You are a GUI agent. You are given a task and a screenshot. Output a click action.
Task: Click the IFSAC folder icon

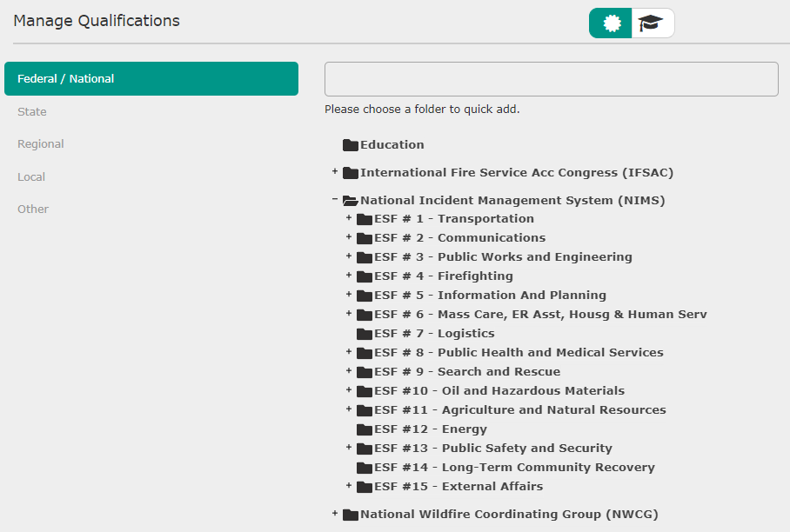click(350, 173)
